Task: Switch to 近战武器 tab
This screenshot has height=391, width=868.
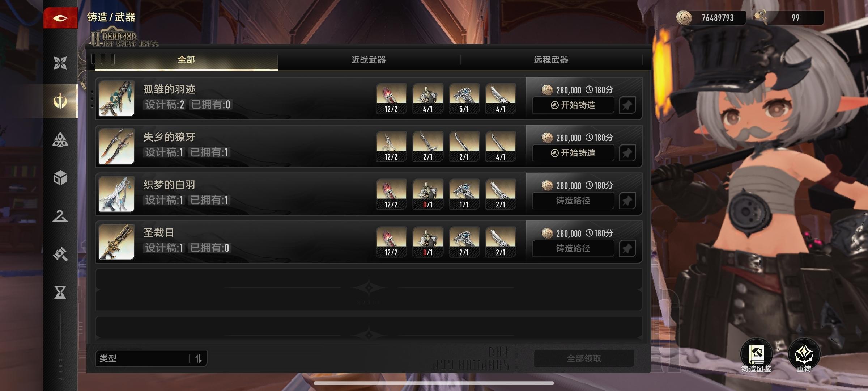Action: tap(369, 60)
